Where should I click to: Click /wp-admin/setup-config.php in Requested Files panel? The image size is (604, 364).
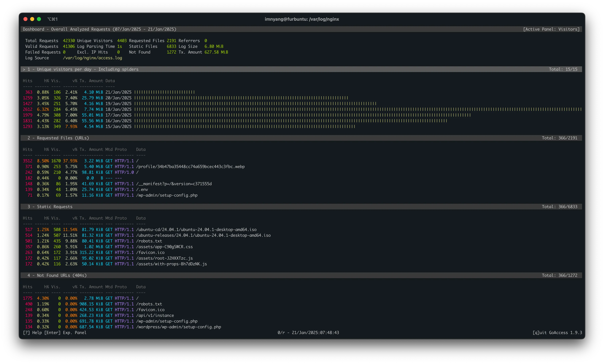pyautogui.click(x=167, y=195)
